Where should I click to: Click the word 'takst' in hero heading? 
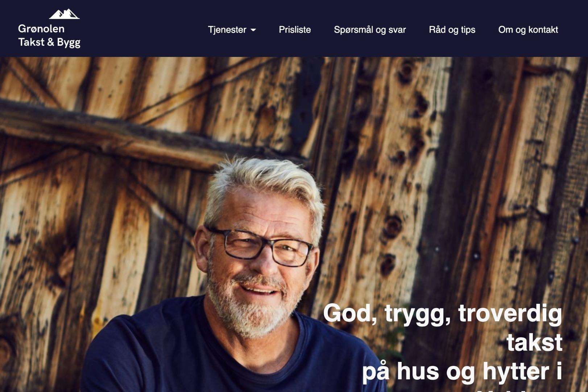[x=534, y=342]
